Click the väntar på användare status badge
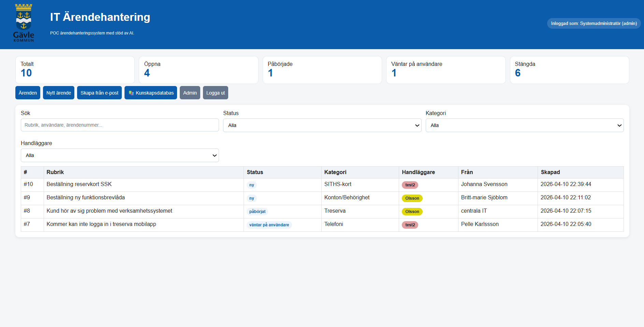The image size is (644, 327). tap(269, 225)
